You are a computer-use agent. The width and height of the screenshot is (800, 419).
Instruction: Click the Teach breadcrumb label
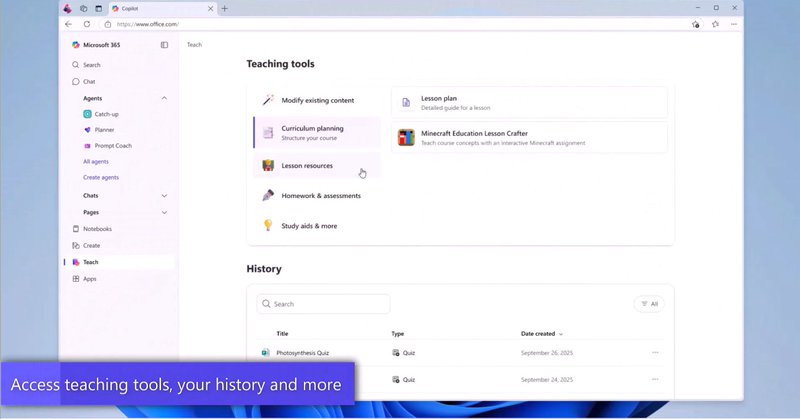tap(194, 45)
